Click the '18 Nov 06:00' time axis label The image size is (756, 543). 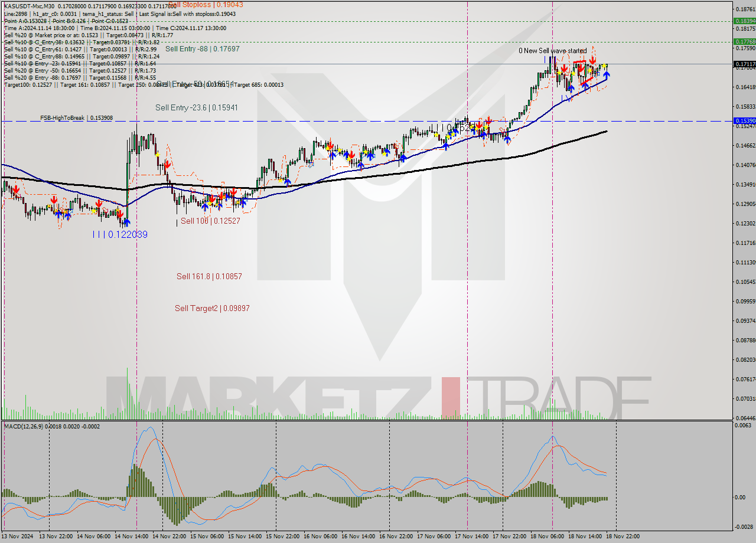pos(548,537)
